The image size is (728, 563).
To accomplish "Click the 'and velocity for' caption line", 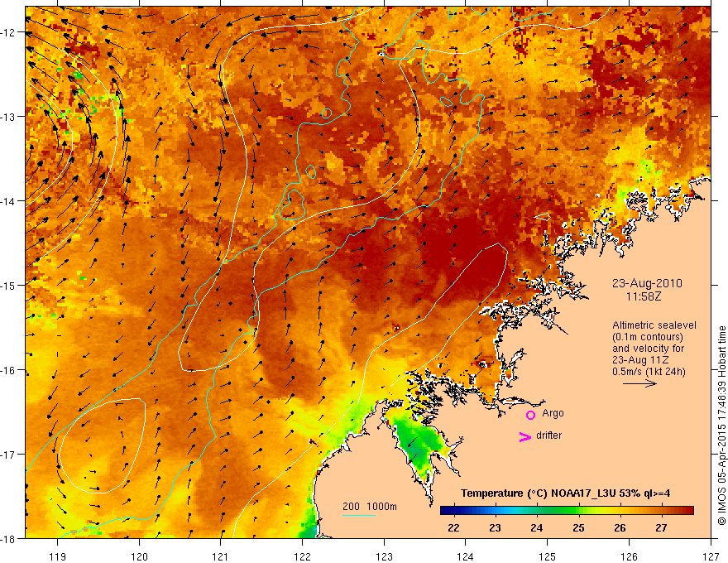I will pos(648,349).
